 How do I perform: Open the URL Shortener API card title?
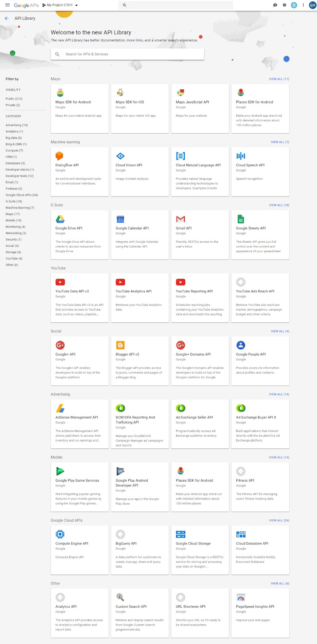tap(191, 607)
